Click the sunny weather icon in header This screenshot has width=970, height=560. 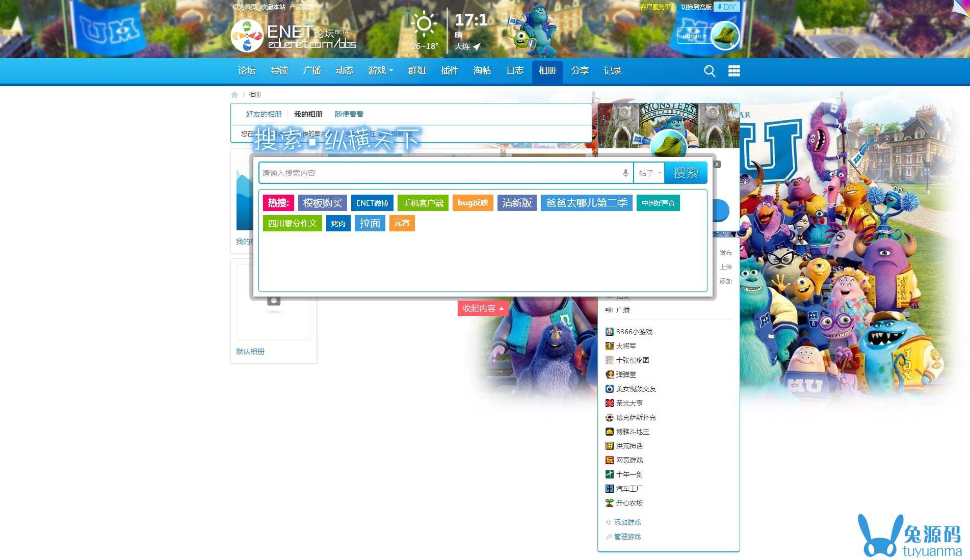(424, 24)
